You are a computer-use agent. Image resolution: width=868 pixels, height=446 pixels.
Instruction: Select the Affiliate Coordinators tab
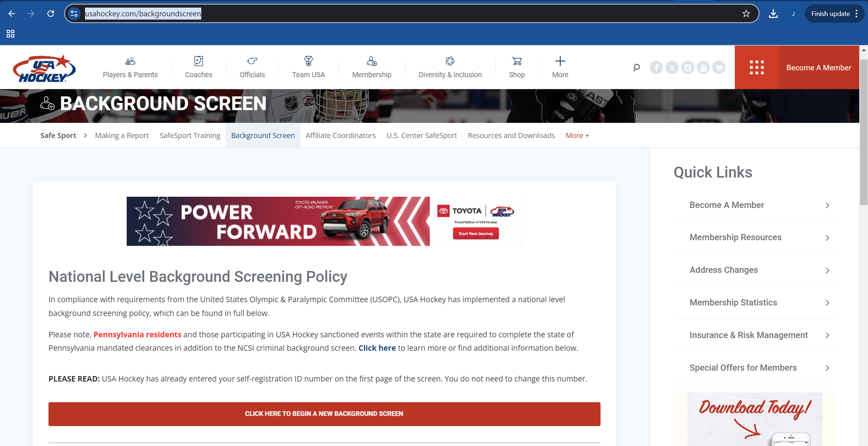340,135
